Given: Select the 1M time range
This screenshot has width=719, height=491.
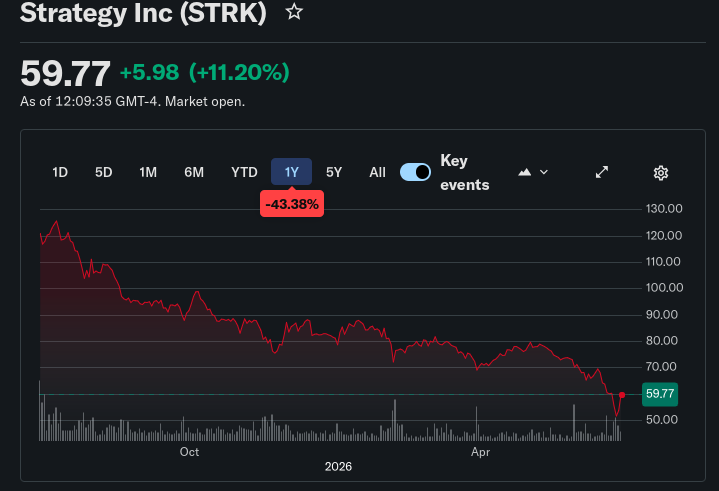Looking at the screenshot, I should tap(148, 172).
